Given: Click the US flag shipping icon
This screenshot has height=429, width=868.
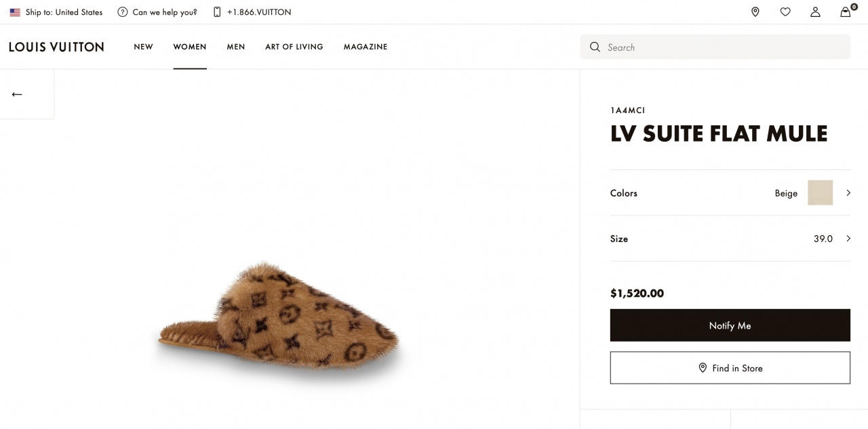Looking at the screenshot, I should click(15, 12).
